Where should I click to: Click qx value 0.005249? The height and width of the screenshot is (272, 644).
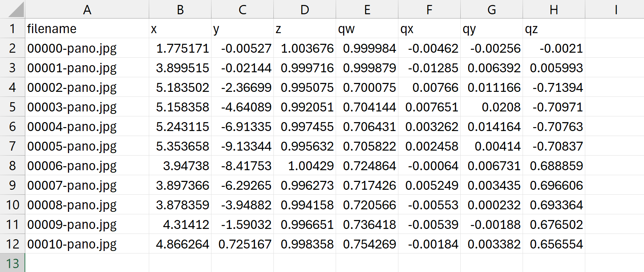tap(429, 185)
